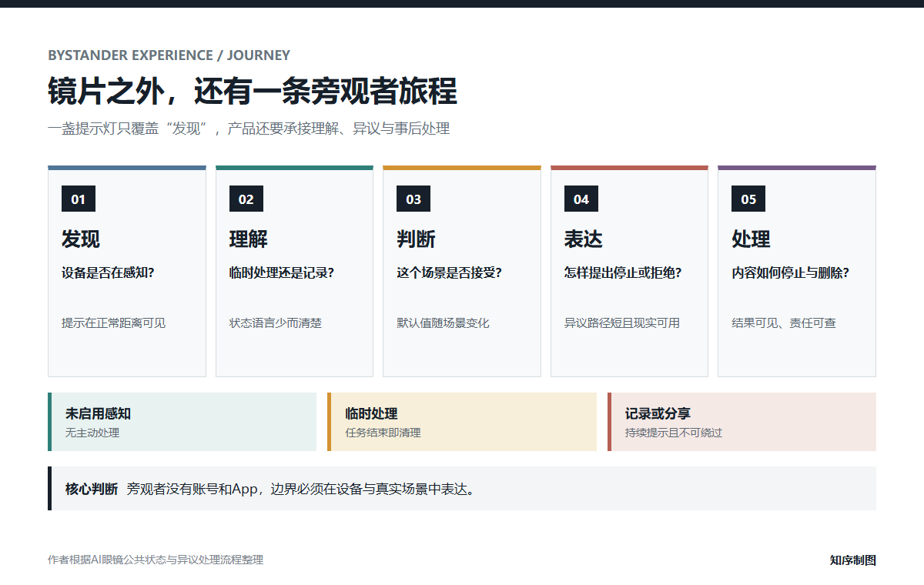Select the '理解' card heading
Screen dimensions: 924x585
pyautogui.click(x=249, y=239)
